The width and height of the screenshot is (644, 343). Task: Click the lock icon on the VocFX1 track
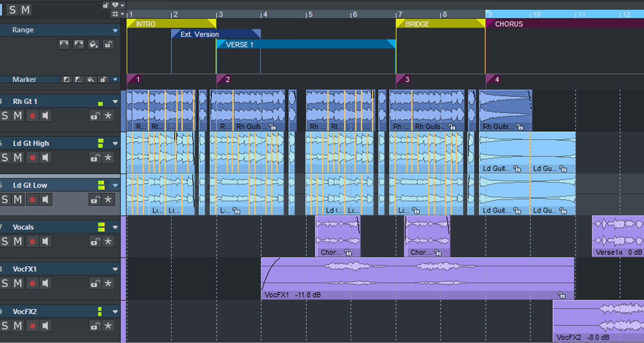[95, 283]
